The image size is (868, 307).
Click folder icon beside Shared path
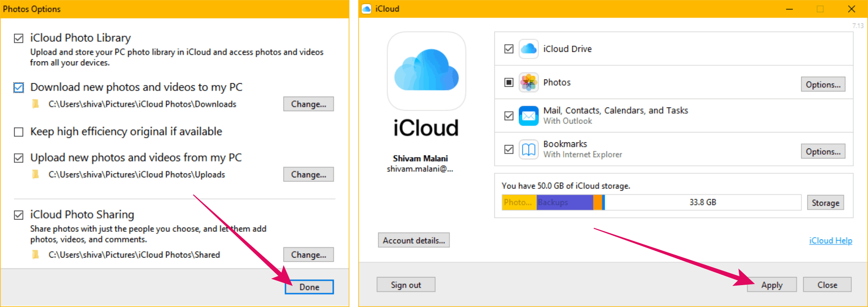click(x=36, y=254)
